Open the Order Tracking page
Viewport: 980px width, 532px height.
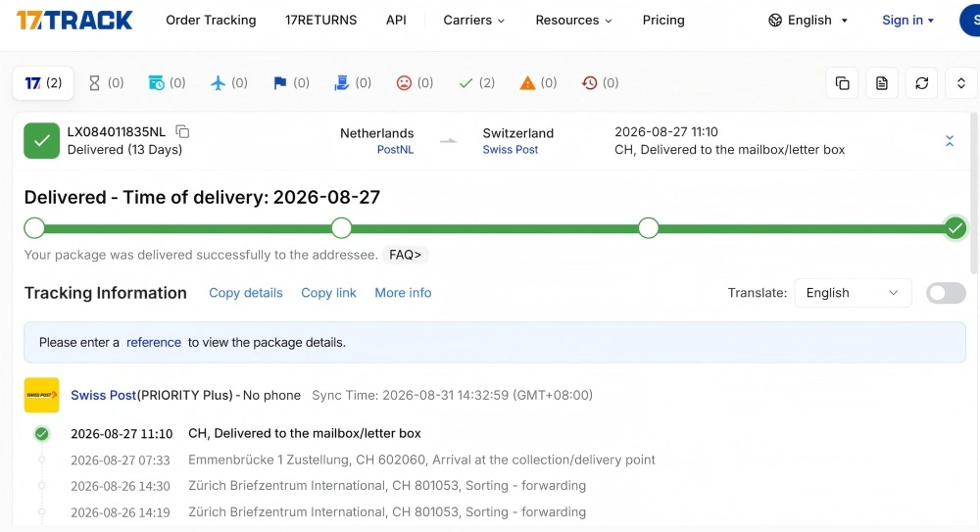coord(211,20)
